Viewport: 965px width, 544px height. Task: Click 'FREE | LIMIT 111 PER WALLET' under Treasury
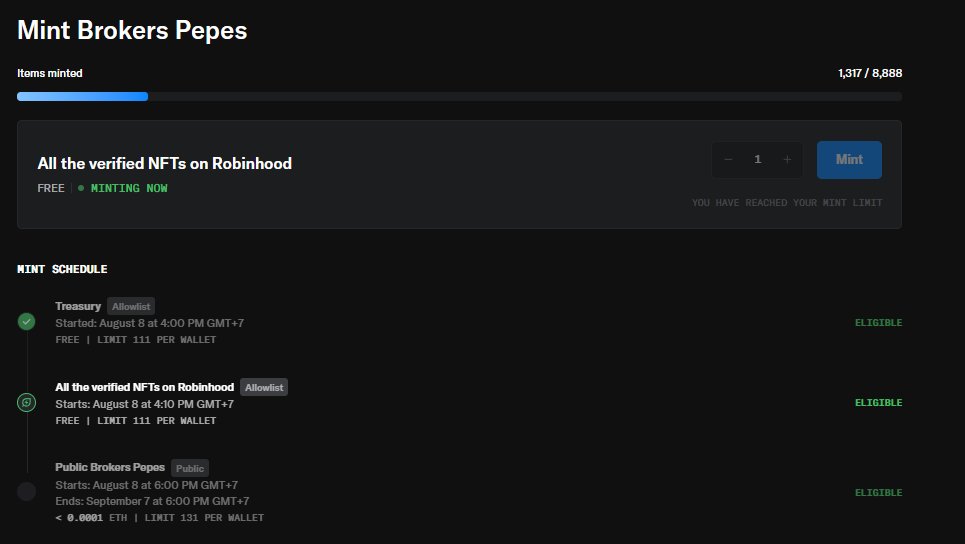tap(135, 340)
